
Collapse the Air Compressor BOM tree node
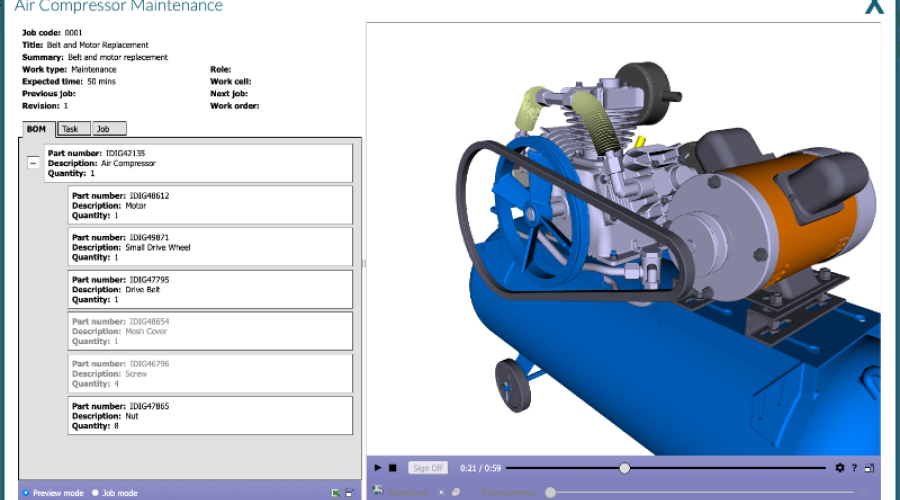[x=33, y=163]
